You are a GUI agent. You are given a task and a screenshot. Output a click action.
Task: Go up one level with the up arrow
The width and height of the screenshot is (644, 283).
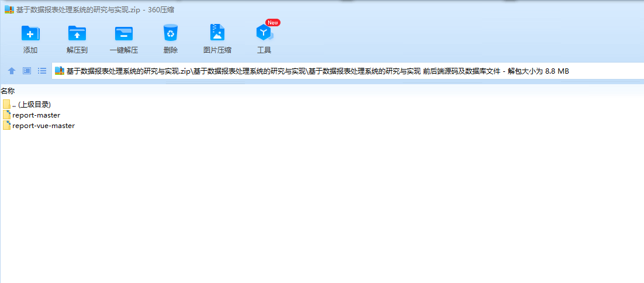[x=12, y=71]
